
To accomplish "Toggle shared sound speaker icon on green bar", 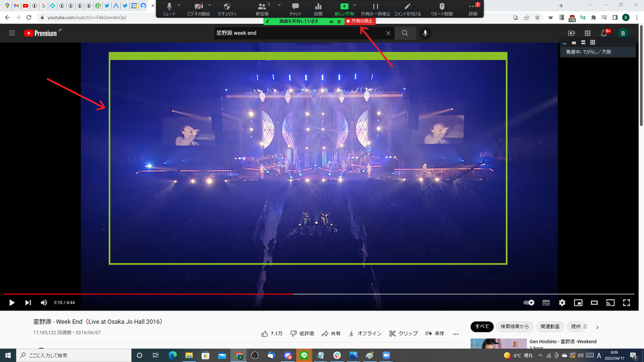I will [x=332, y=21].
